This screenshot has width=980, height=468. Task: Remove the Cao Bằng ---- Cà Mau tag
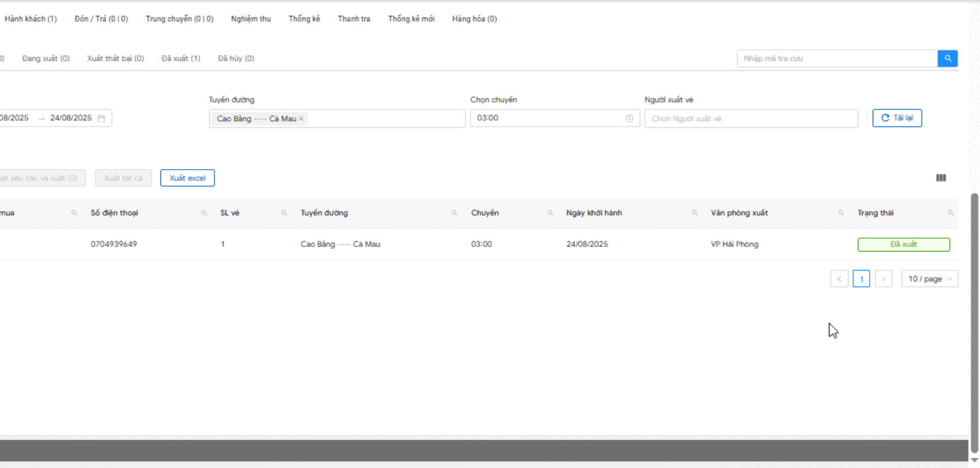(x=301, y=119)
